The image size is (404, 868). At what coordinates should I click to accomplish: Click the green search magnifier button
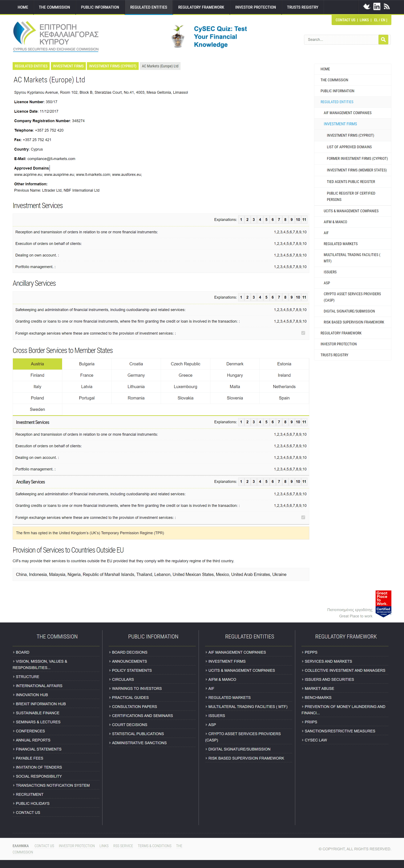383,39
